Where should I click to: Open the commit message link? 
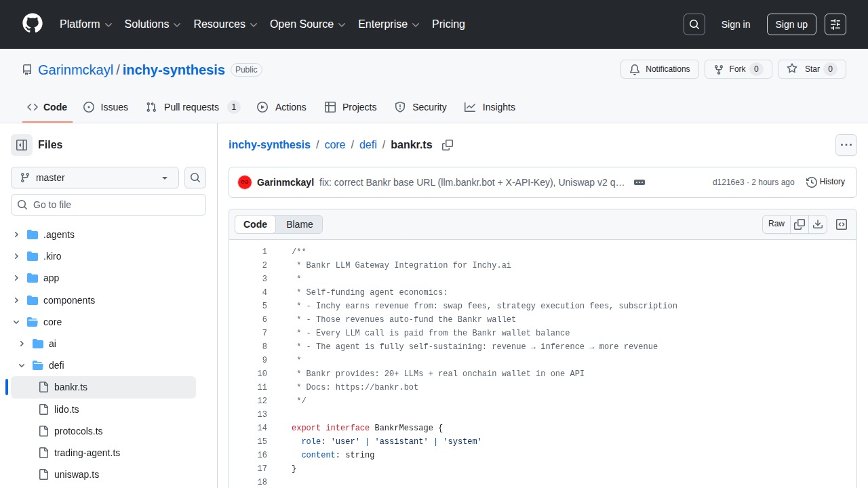(x=472, y=182)
